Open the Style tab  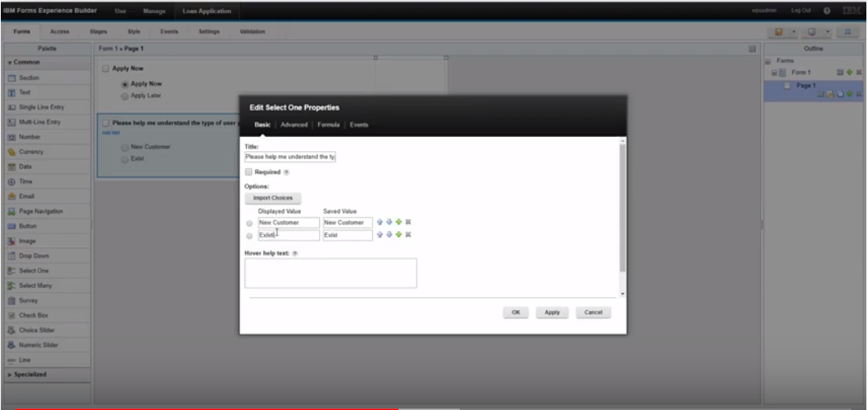click(x=134, y=31)
